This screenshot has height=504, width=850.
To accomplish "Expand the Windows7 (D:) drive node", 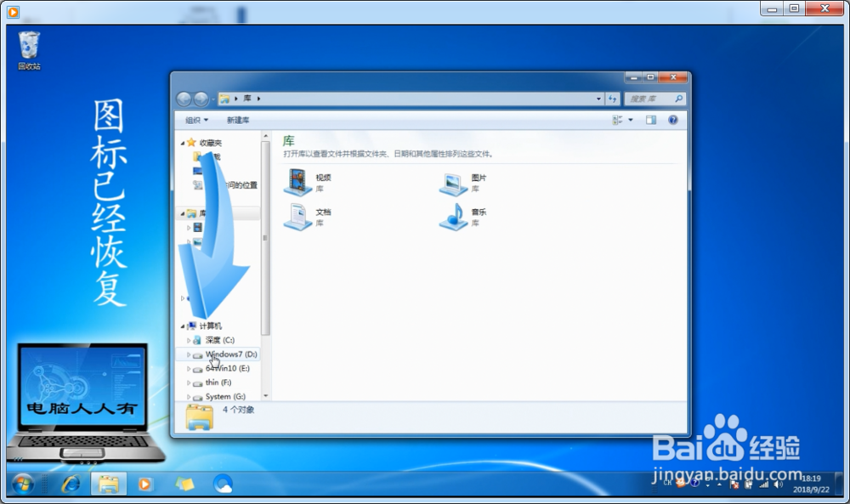I will (188, 354).
